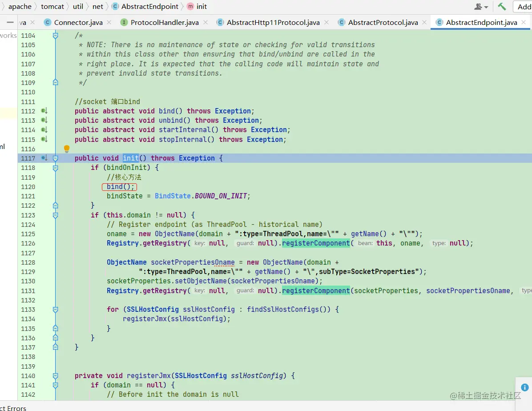The width and height of the screenshot is (532, 411).
Task: Collapse the bindOnInit if-block at line 1118
Action: click(x=55, y=168)
